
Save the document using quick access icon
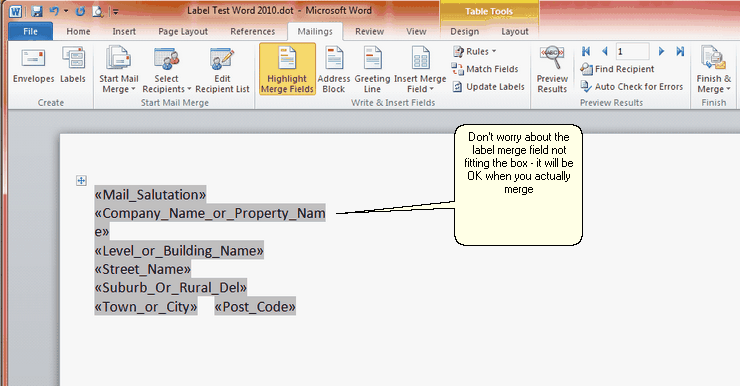pyautogui.click(x=37, y=11)
